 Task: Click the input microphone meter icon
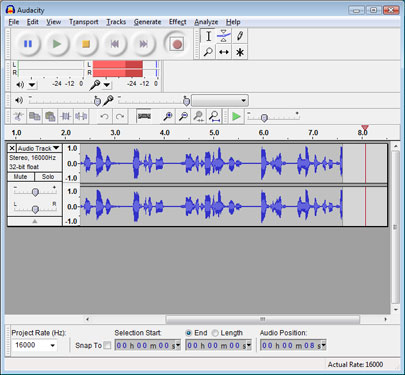click(95, 85)
